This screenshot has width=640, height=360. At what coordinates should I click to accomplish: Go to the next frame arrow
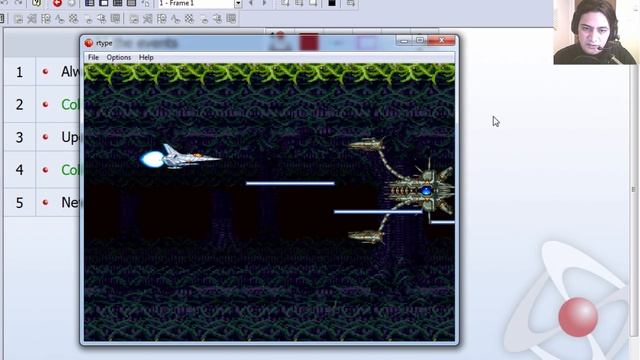[264, 3]
